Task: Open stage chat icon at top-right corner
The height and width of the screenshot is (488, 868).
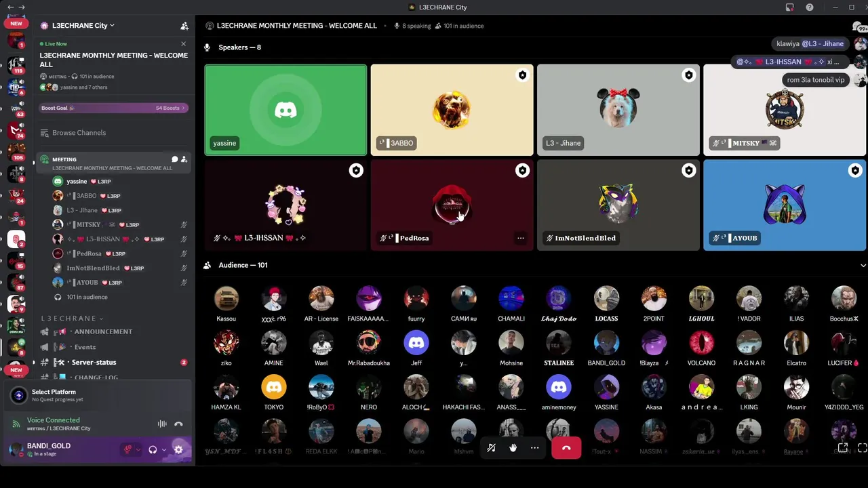Action: pyautogui.click(x=859, y=26)
